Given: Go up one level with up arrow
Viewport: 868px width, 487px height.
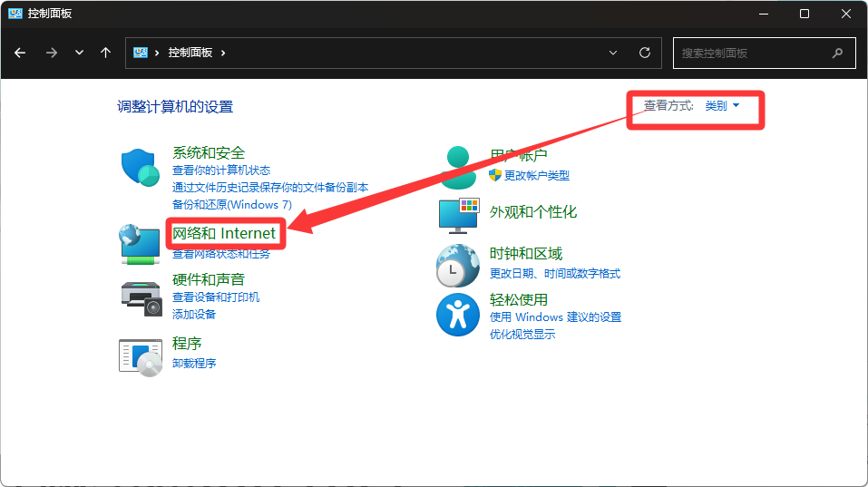Looking at the screenshot, I should [x=106, y=53].
